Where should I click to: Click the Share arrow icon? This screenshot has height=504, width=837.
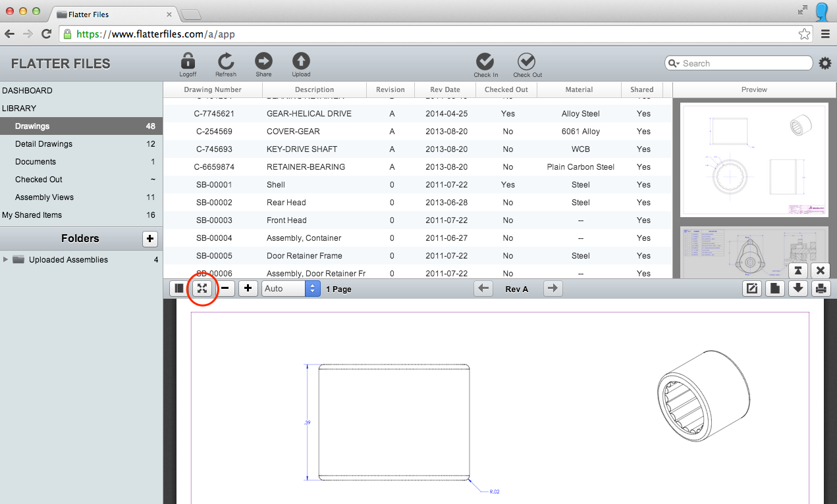pos(263,61)
